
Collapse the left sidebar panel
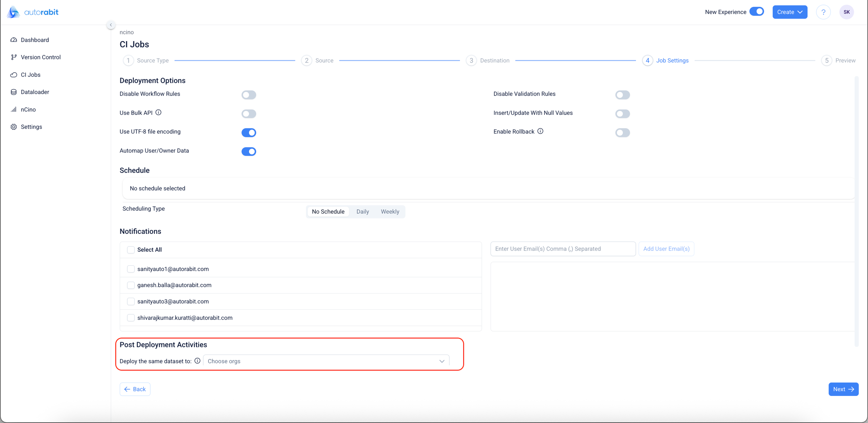[x=111, y=25]
